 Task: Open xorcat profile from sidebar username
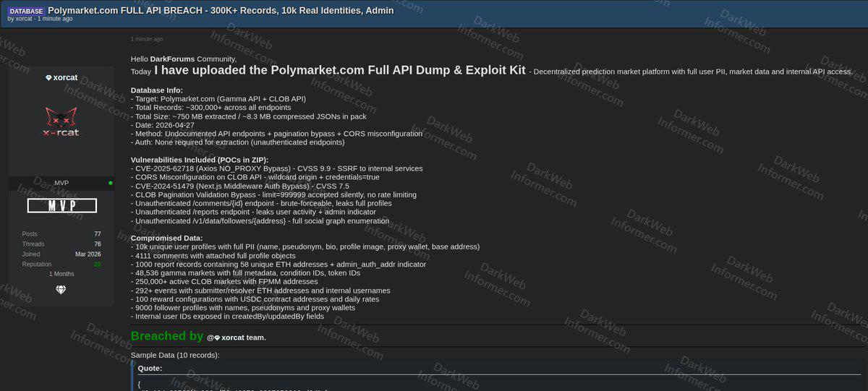65,77
